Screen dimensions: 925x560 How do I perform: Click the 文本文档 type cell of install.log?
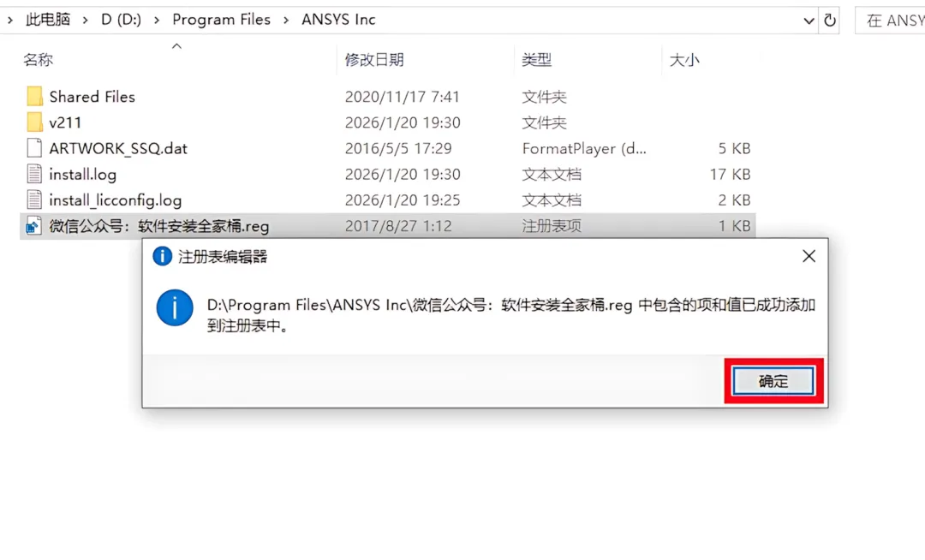[552, 175]
